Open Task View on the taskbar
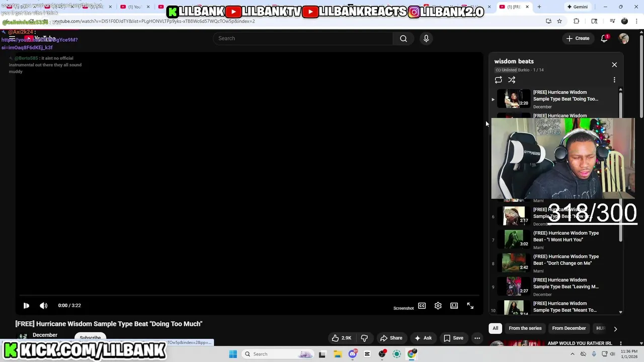The image size is (644, 362). [x=322, y=354]
